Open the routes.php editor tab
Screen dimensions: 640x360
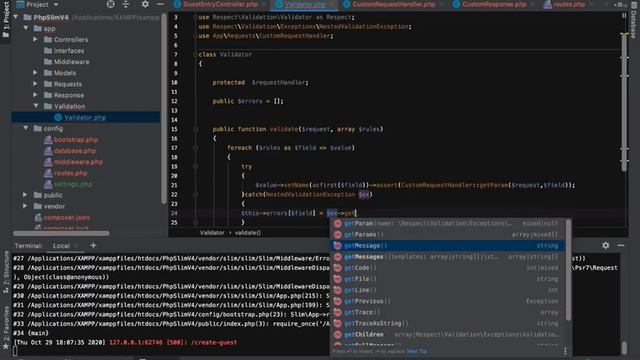tap(569, 4)
